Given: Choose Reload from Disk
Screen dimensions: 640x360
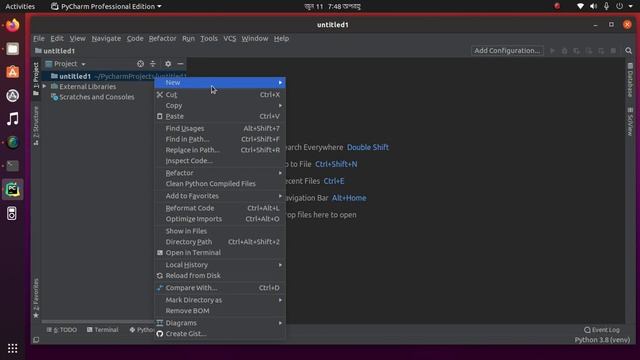Looking at the screenshot, I should [220, 276].
